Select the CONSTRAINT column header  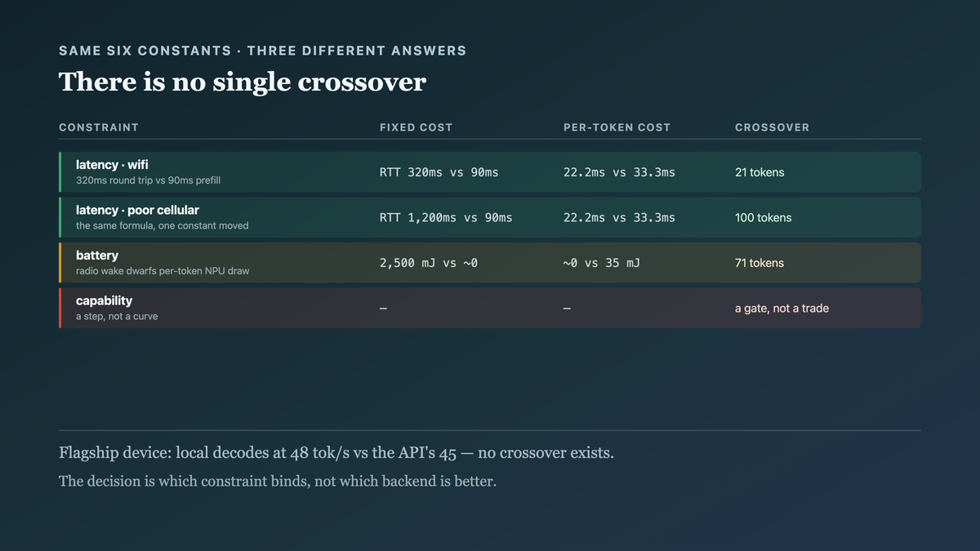point(99,127)
